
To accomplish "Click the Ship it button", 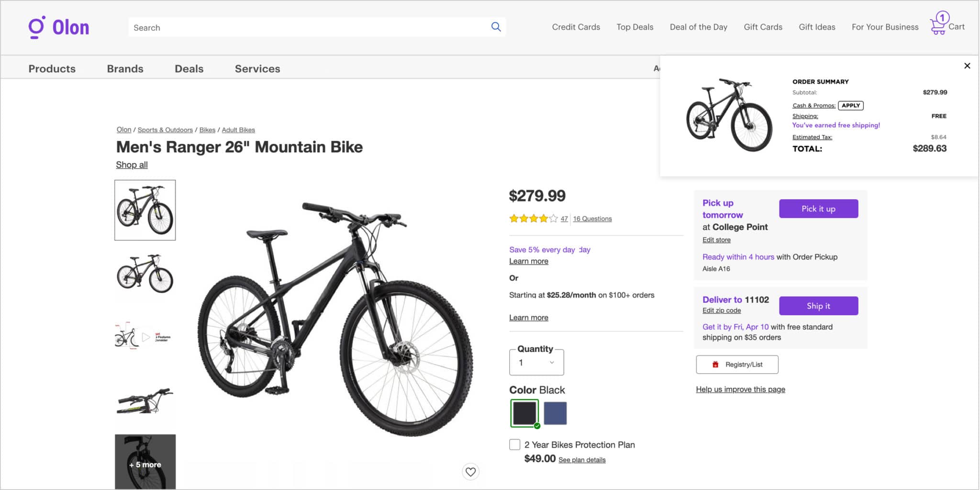I will click(818, 306).
